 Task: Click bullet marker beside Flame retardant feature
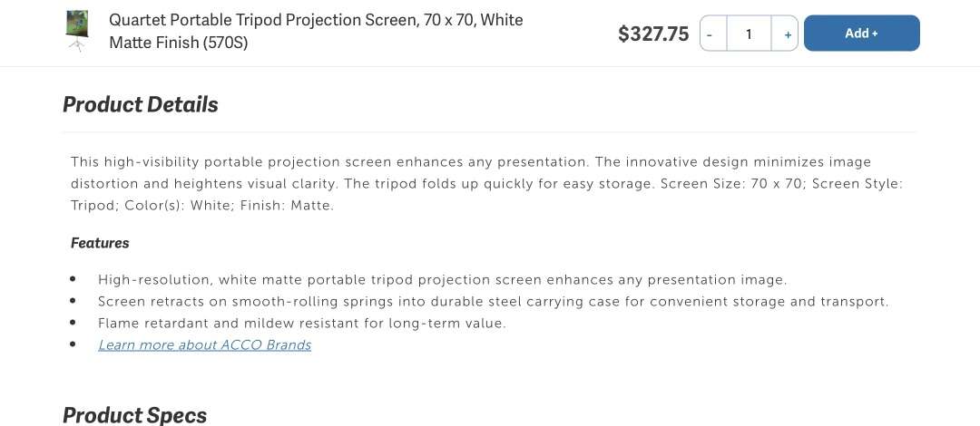73,323
